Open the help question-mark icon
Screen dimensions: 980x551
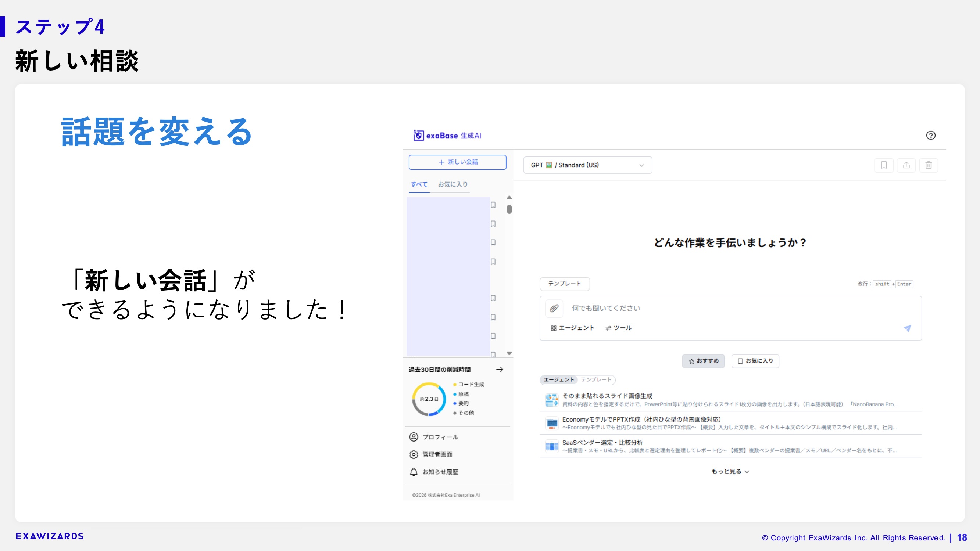tap(930, 136)
